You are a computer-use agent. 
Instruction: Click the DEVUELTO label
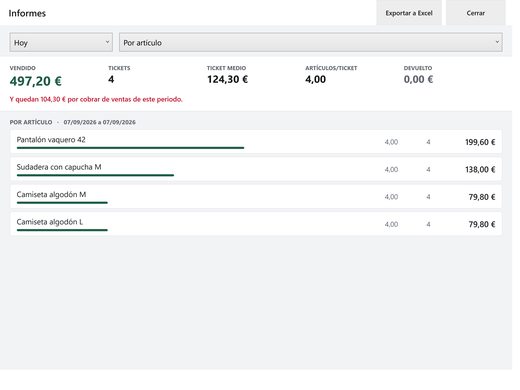pyautogui.click(x=418, y=68)
